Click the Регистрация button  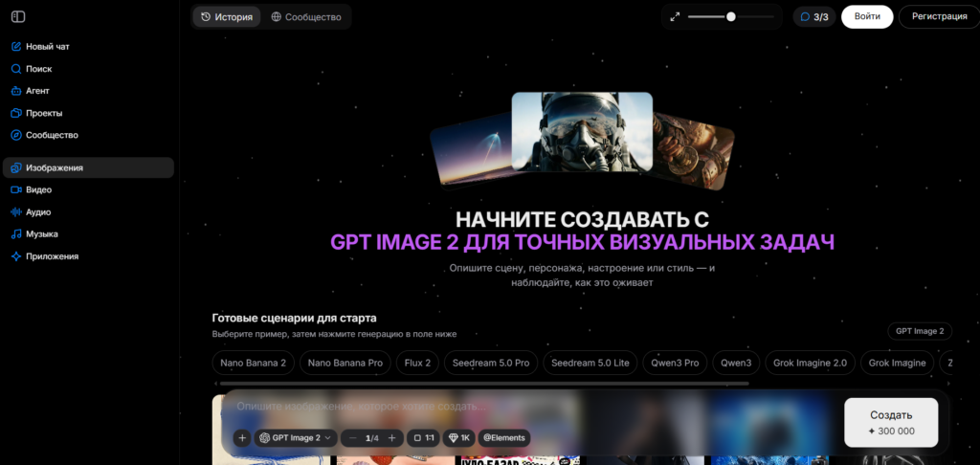[940, 17]
